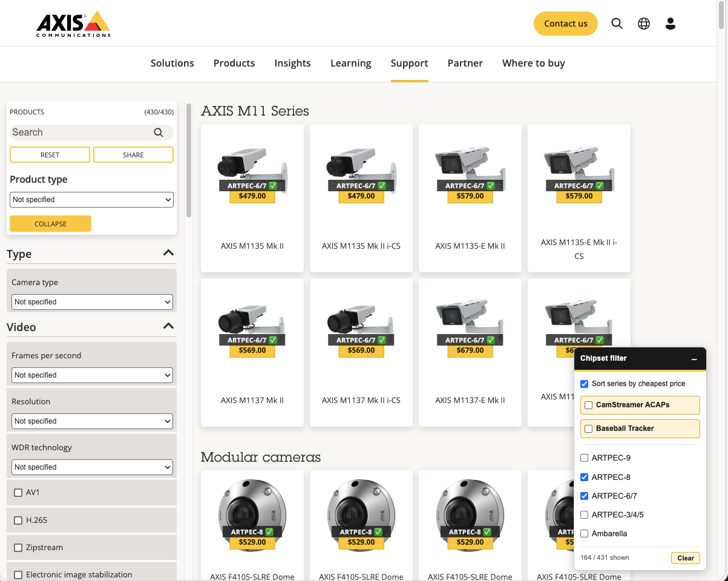
Task: Uncheck the ARTPEC-8 chipset
Action: click(x=584, y=477)
